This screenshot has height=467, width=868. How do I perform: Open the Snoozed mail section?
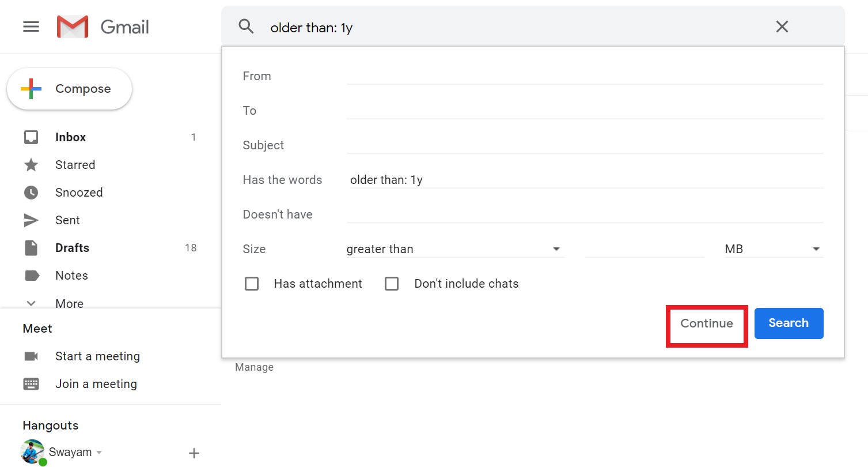pyautogui.click(x=78, y=192)
